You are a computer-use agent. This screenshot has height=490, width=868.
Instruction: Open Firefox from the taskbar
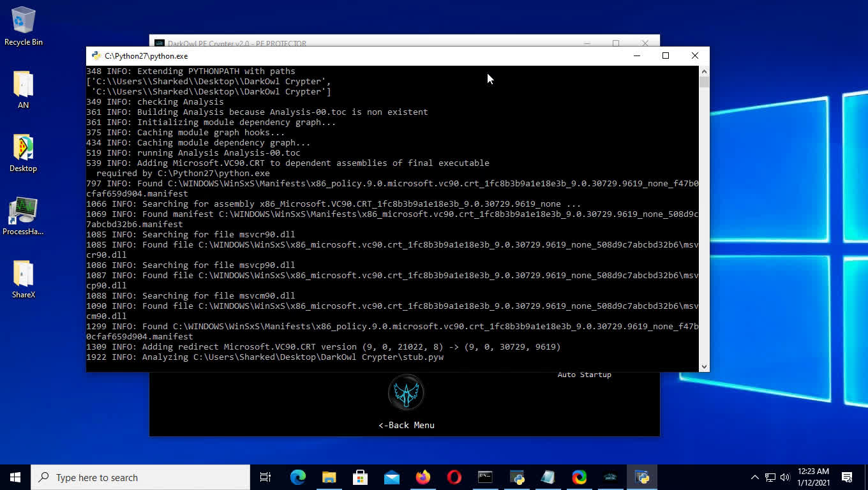[x=423, y=477]
